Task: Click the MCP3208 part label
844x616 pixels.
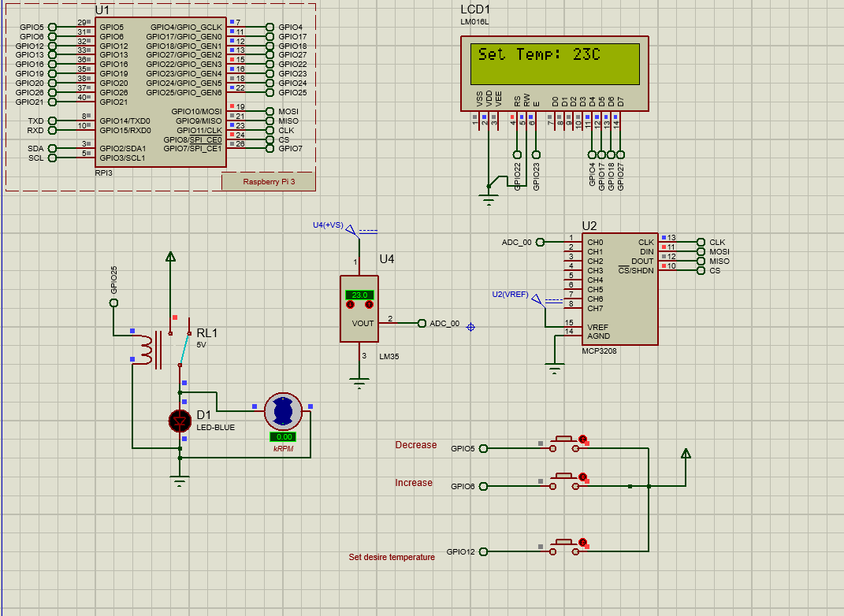Action: point(599,351)
